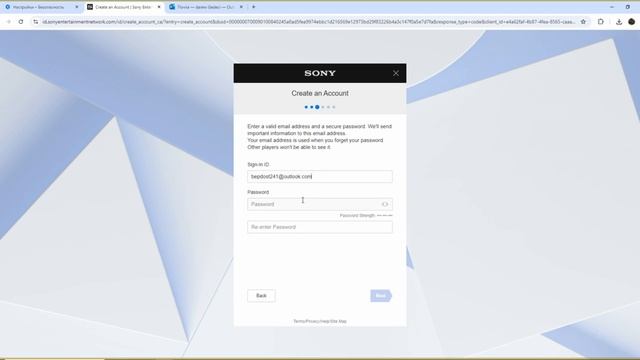This screenshot has width=640, height=360.
Task: Click the address bar URL
Action: pyautogui.click(x=309, y=22)
